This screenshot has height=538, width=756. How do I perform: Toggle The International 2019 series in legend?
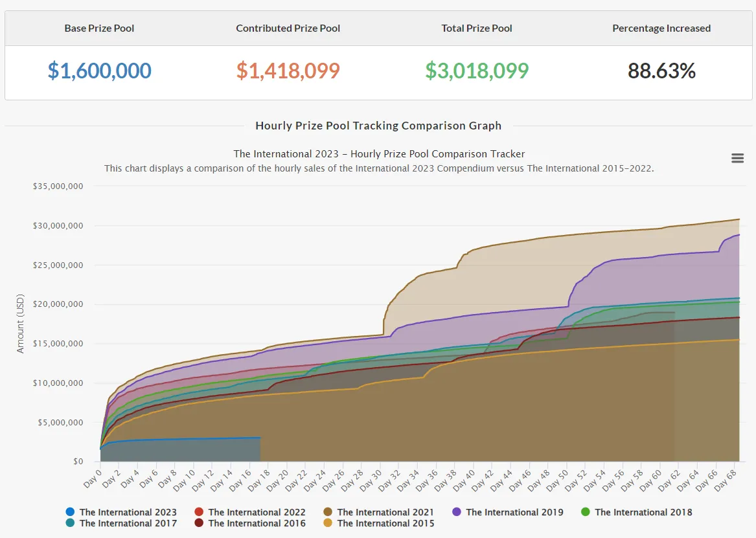coord(508,512)
